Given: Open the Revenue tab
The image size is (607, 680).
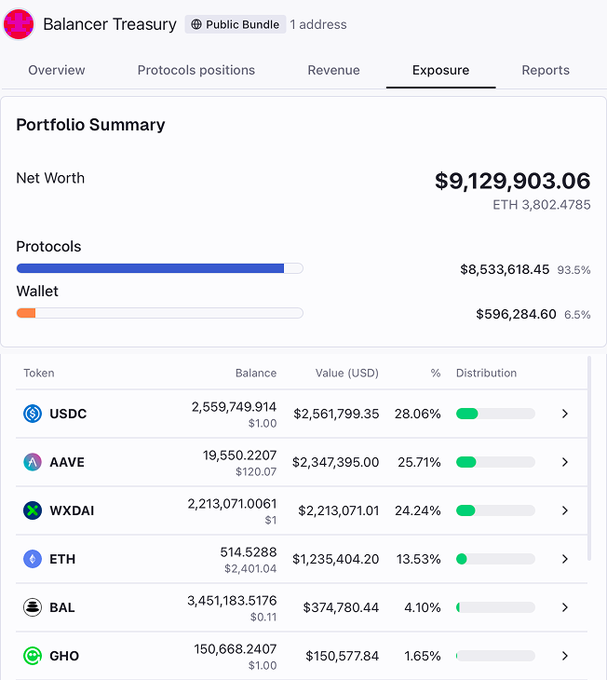Looking at the screenshot, I should point(333,70).
